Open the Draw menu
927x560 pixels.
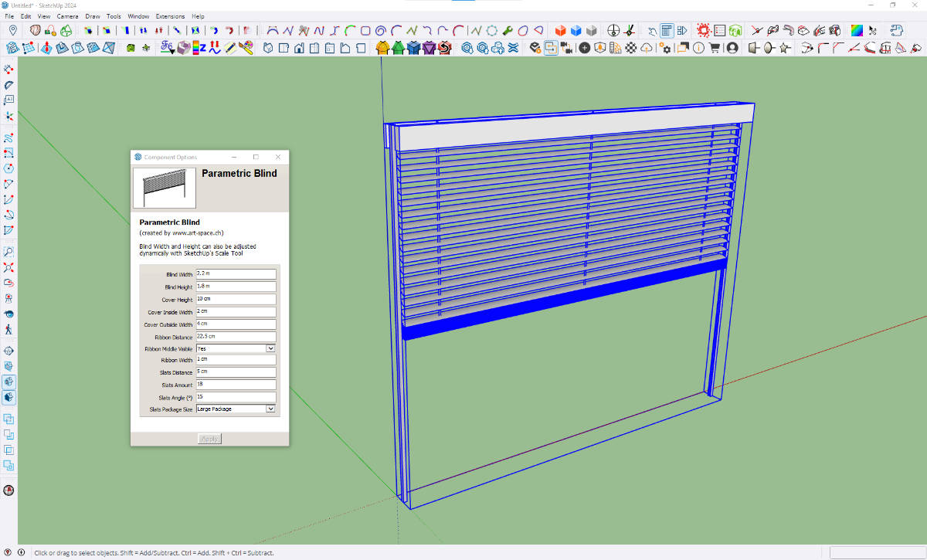coord(93,15)
